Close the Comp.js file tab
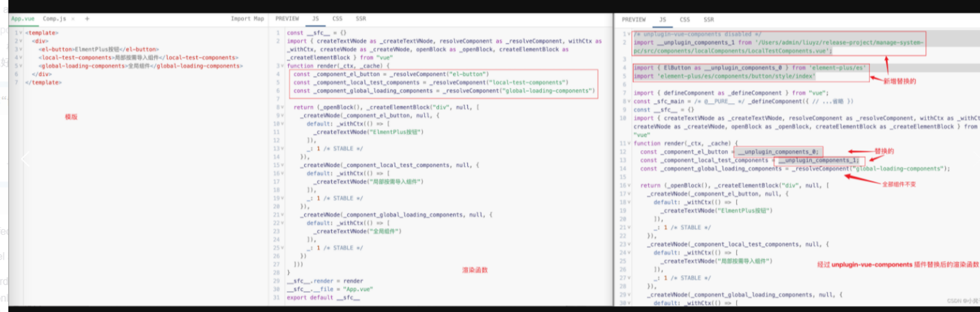This screenshot has width=980, height=312. pos(73,19)
